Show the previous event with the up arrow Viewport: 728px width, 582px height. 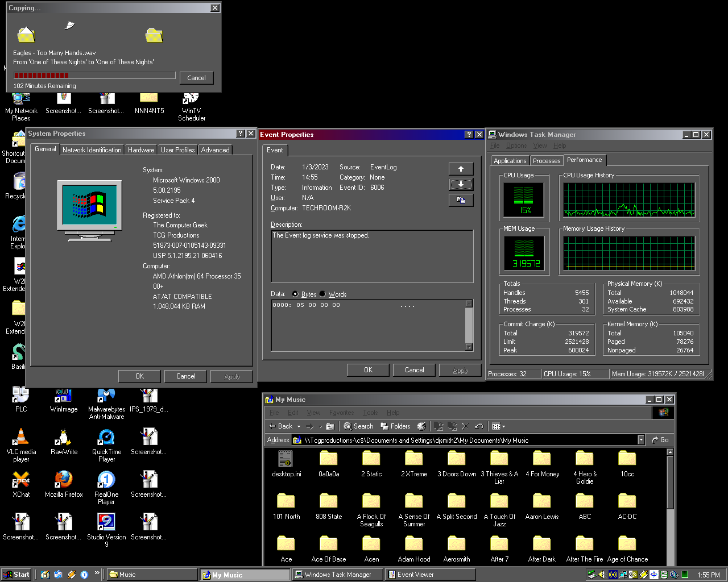pyautogui.click(x=461, y=169)
